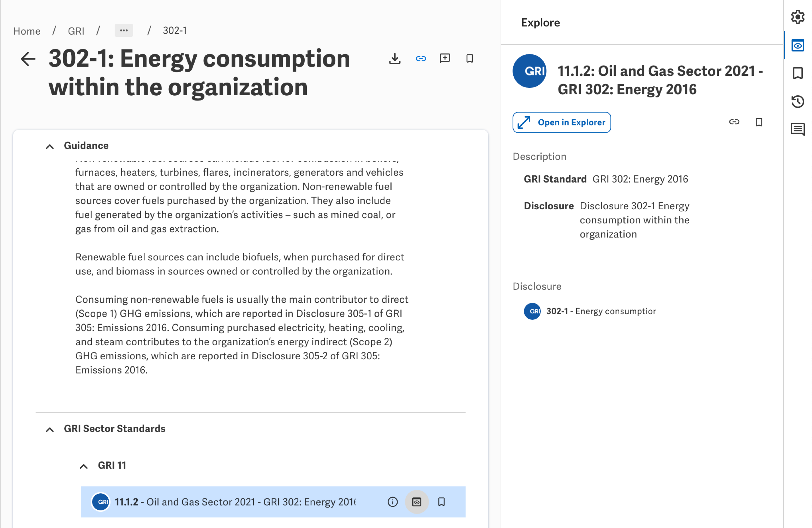Bookmark 11.1.2 in the Explore panel
812x528 pixels.
759,122
